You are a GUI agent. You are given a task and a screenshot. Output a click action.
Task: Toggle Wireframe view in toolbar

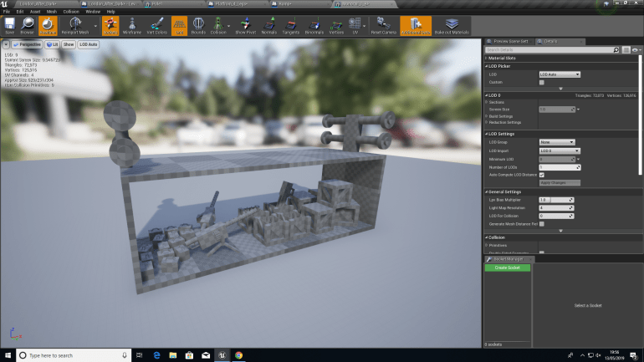tap(132, 26)
